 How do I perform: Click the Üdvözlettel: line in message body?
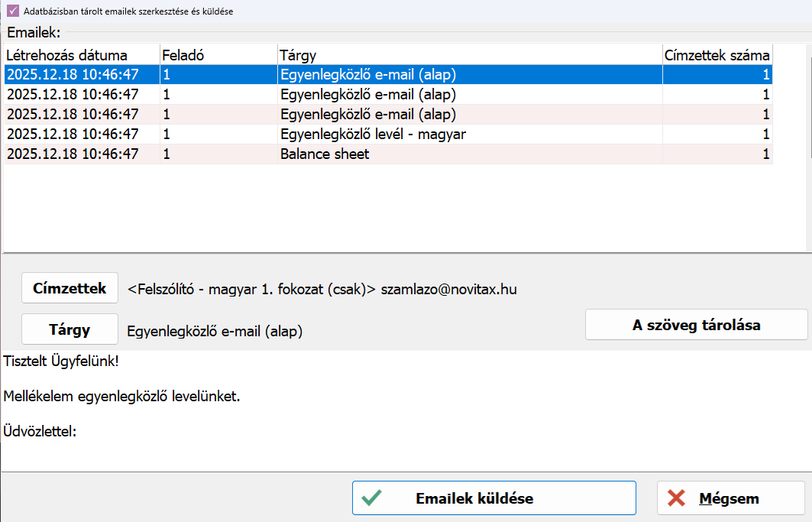40,432
